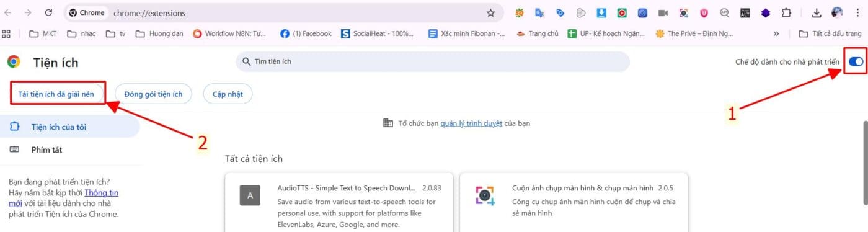
Task: Expand hidden bookmarks with the double chevron
Action: click(776, 33)
